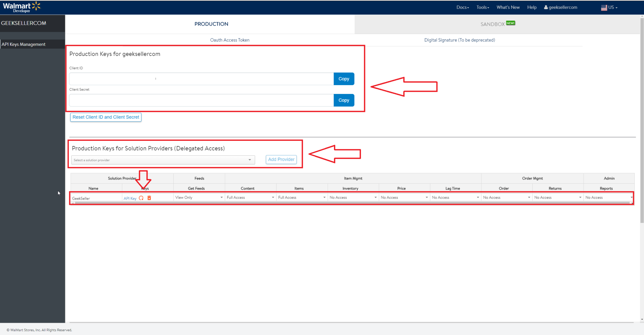The height and width of the screenshot is (335, 644).
Task: Select Digital Signature (To be deprecated) tab
Action: 459,40
